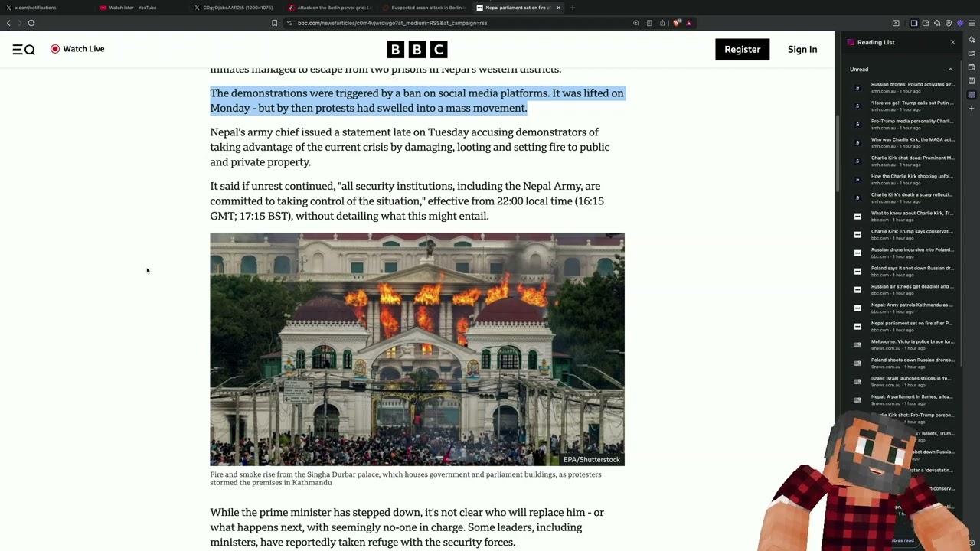The width and height of the screenshot is (980, 551).
Task: Open 'Charlie Kirk: Trump says conservati...' item
Action: [x=903, y=235]
